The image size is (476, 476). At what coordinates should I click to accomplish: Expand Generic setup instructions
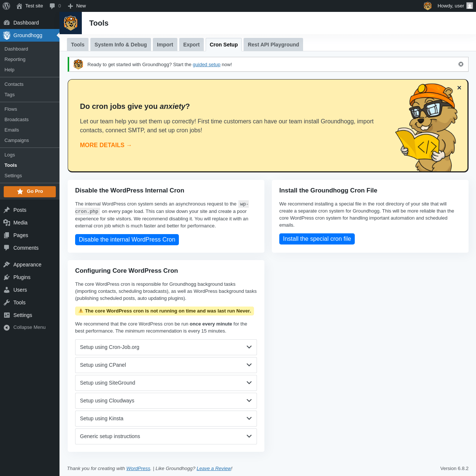tap(166, 436)
